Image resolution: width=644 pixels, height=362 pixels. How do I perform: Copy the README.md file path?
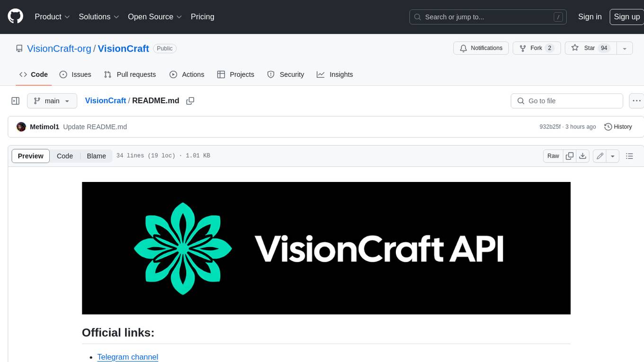(190, 101)
